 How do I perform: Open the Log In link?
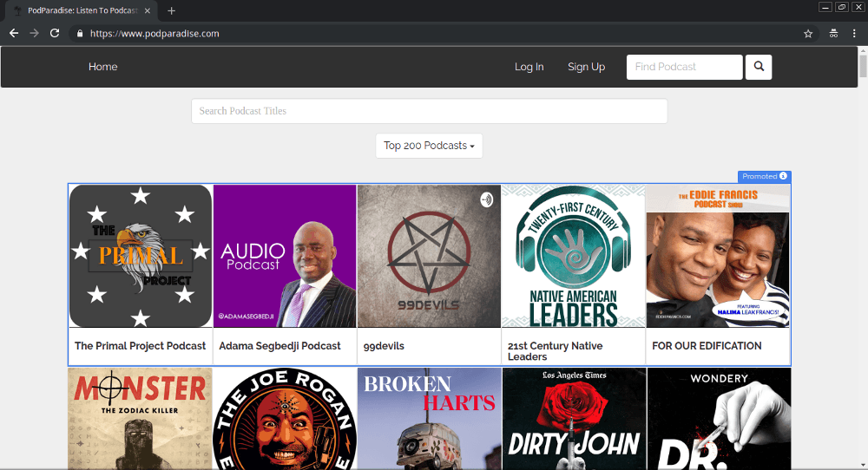click(x=529, y=67)
